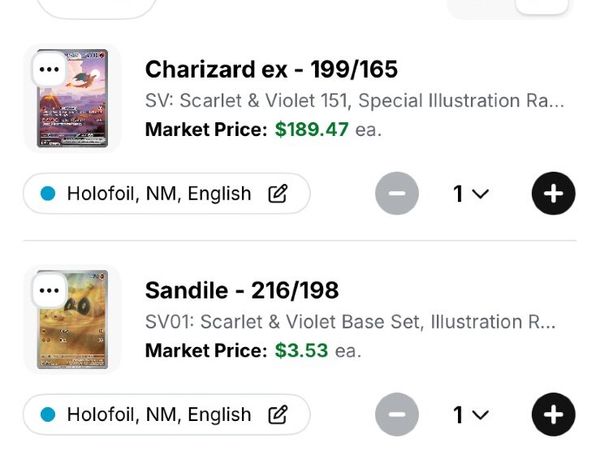
Task: Open the Sandile - 216/198 title
Action: coord(242,290)
